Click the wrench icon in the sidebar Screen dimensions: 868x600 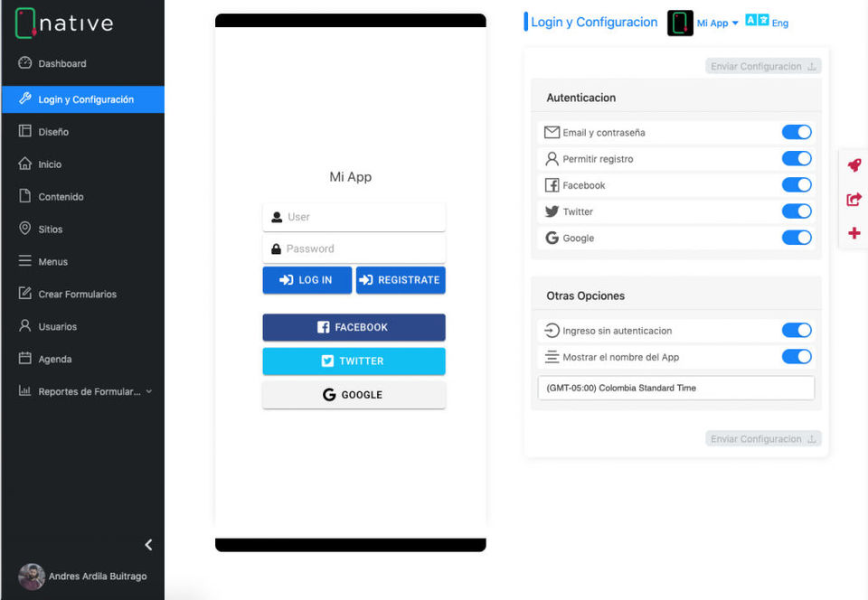click(25, 98)
